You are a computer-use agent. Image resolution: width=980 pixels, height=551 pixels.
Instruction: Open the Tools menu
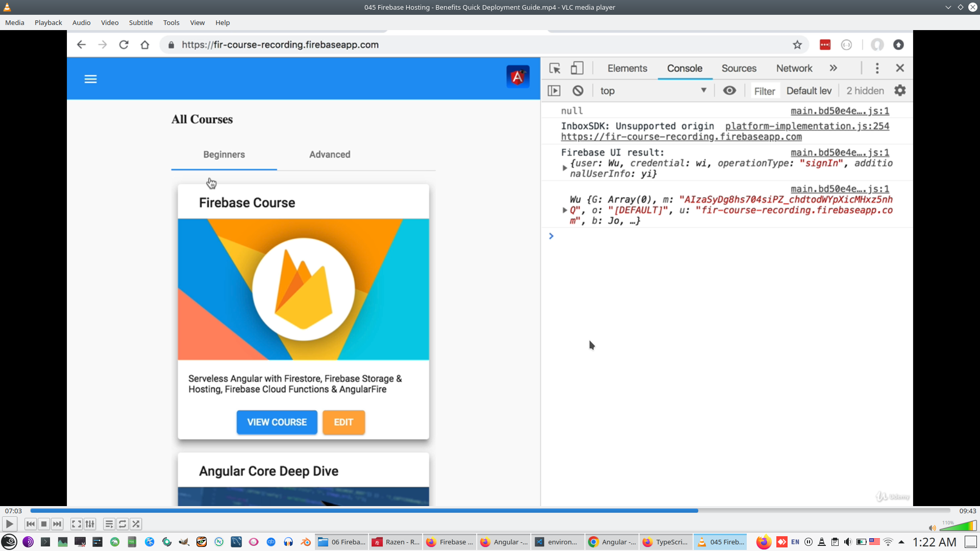[x=171, y=22]
